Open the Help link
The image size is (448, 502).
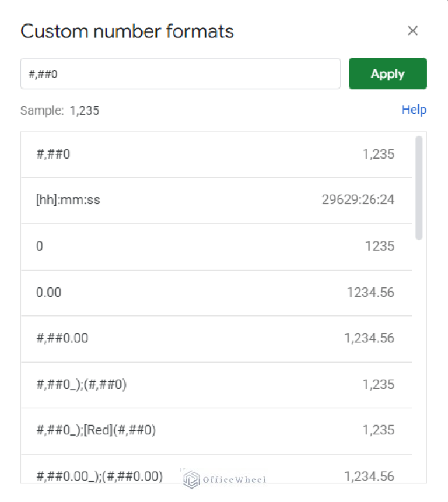tap(414, 110)
